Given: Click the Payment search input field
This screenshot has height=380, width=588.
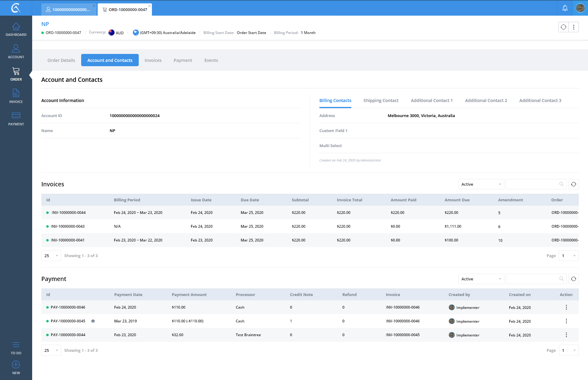Looking at the screenshot, I should pos(532,279).
